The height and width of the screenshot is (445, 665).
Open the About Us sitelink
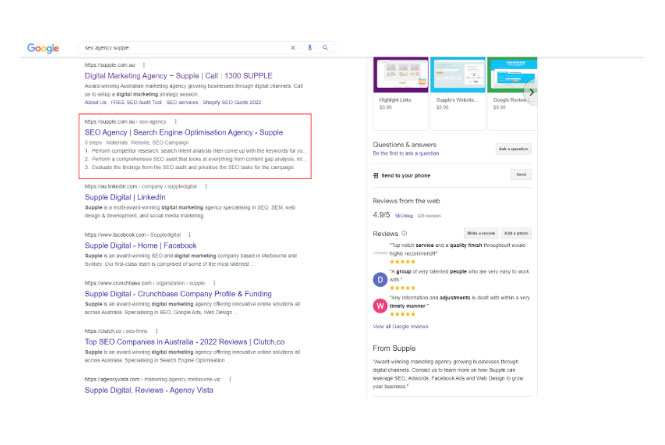pos(95,102)
